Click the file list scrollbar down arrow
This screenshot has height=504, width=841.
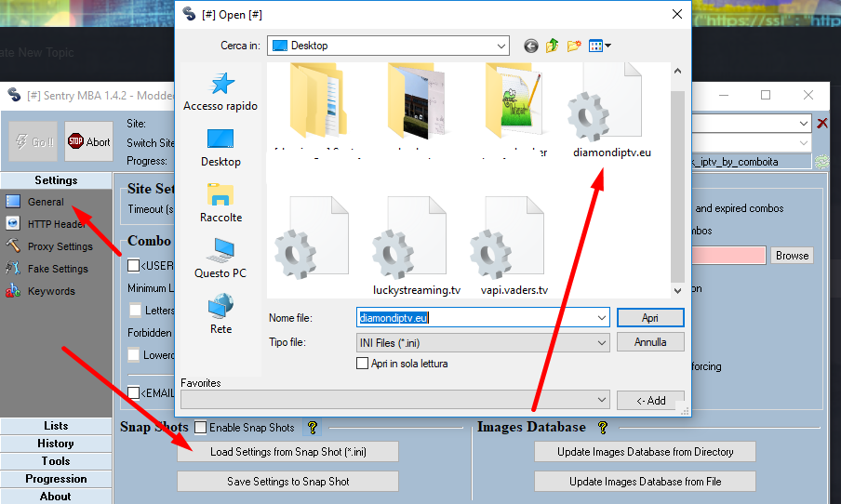pyautogui.click(x=678, y=291)
